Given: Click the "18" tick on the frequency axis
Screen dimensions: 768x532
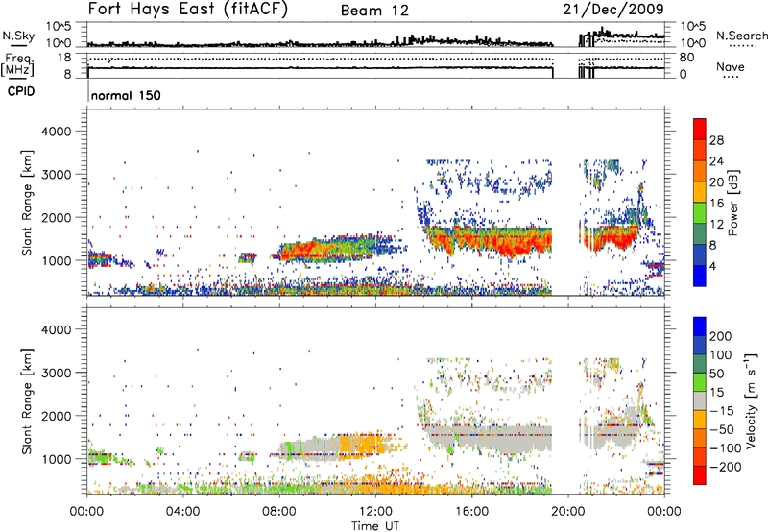Looking at the screenshot, I should coord(63,58).
